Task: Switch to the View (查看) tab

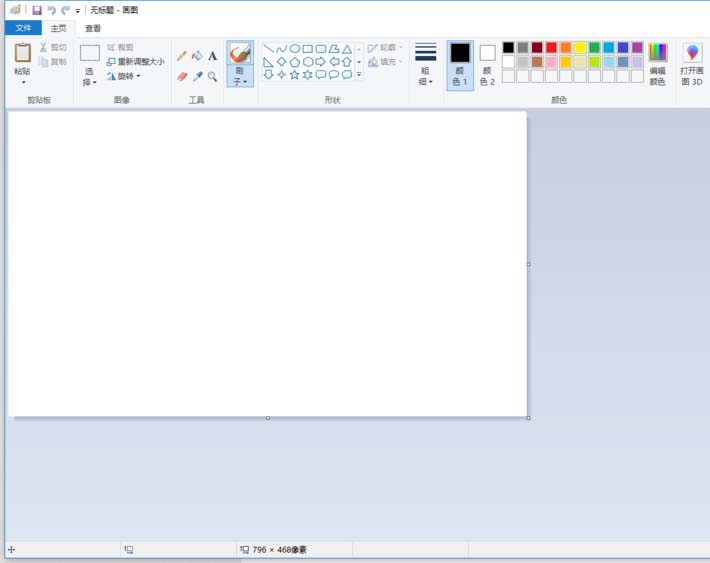Action: pyautogui.click(x=93, y=28)
